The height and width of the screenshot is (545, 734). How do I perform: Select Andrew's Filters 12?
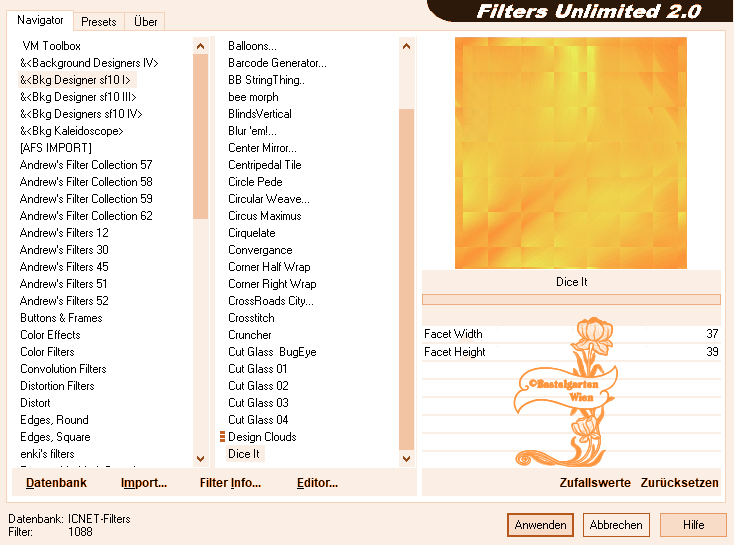coord(64,233)
